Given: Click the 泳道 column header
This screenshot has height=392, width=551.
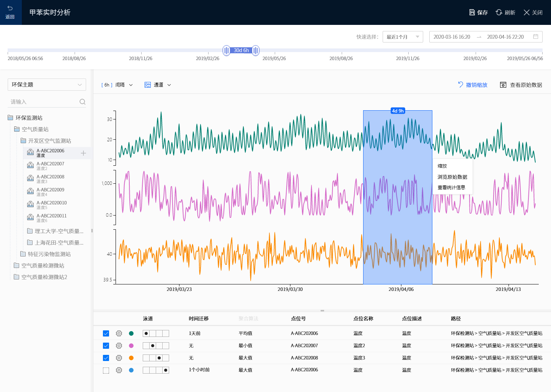Looking at the screenshot, I should (148, 318).
